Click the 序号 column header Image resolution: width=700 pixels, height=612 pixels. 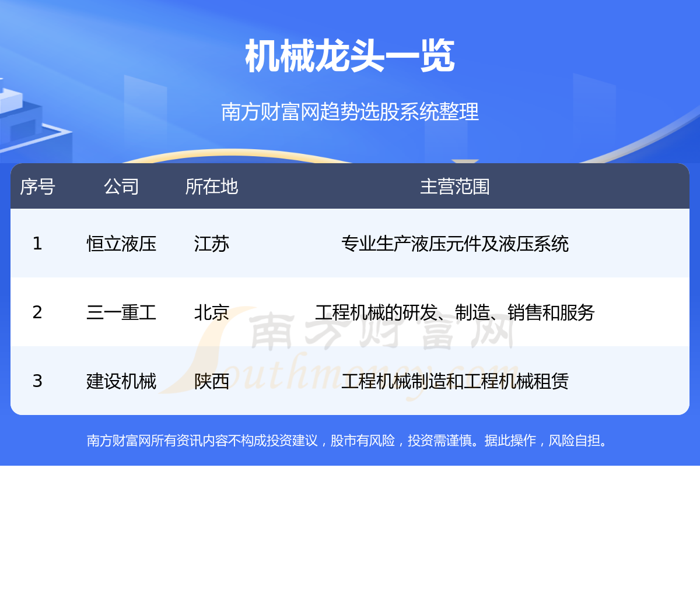(37, 187)
